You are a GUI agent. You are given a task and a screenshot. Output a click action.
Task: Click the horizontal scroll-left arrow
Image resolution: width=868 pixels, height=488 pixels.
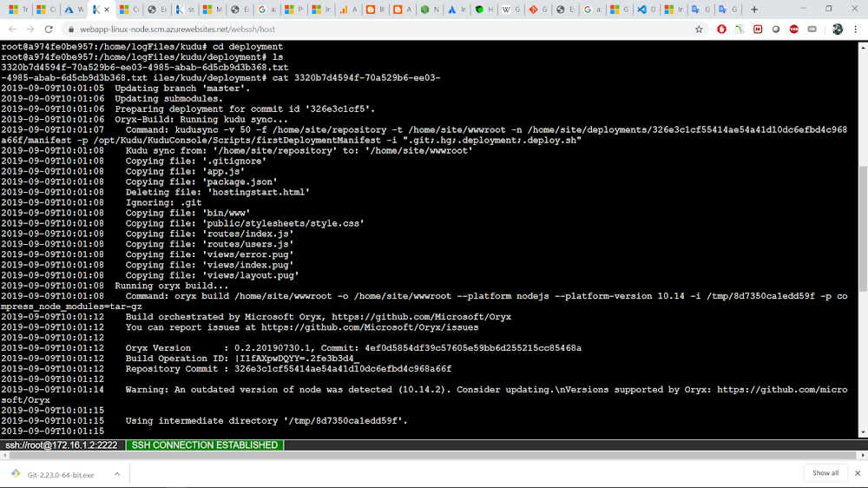(x=5, y=455)
